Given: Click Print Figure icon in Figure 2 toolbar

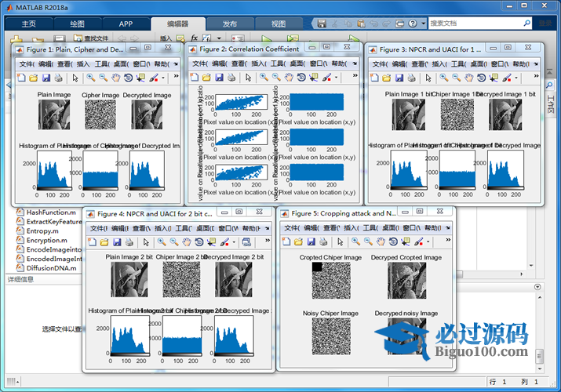Looking at the screenshot, I should 231,77.
